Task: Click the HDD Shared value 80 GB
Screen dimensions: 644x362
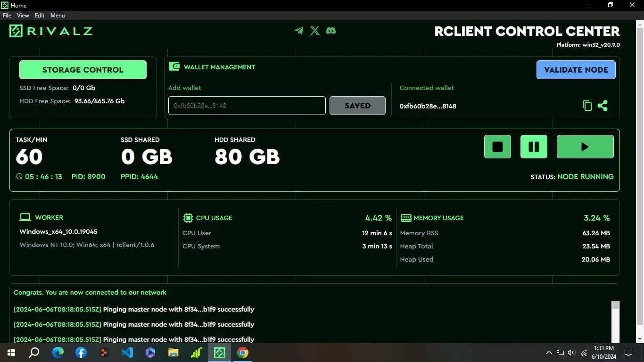Action: [247, 156]
